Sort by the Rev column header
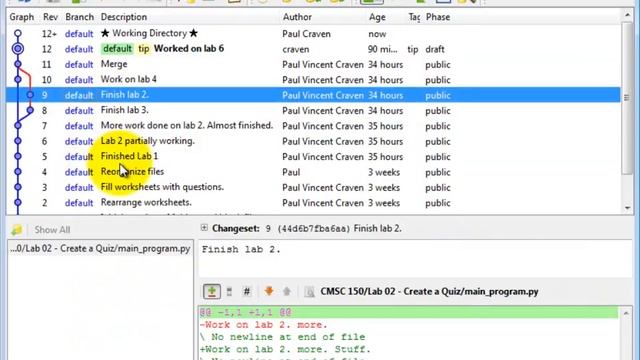This screenshot has height=360, width=640. coord(50,17)
